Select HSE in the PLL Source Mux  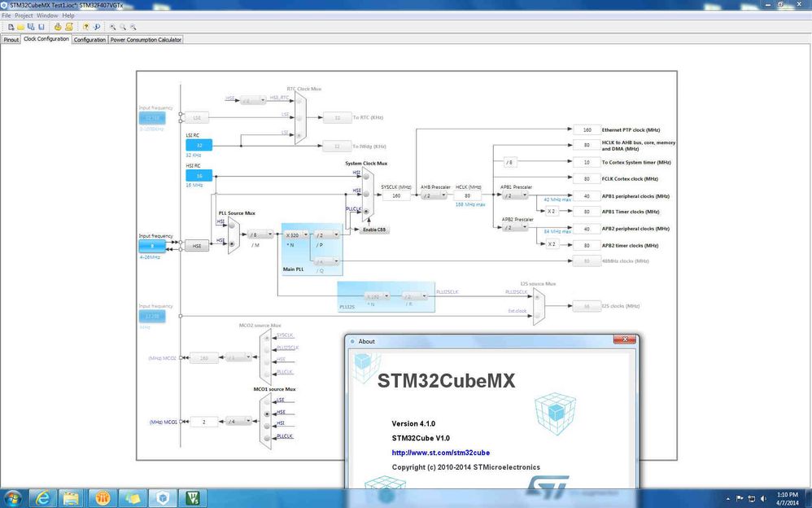tap(232, 243)
